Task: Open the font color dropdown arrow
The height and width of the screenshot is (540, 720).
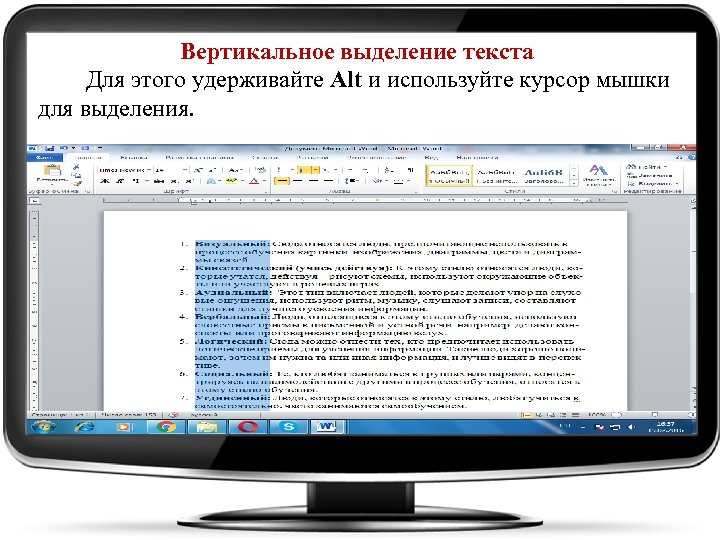Action: tap(264, 181)
